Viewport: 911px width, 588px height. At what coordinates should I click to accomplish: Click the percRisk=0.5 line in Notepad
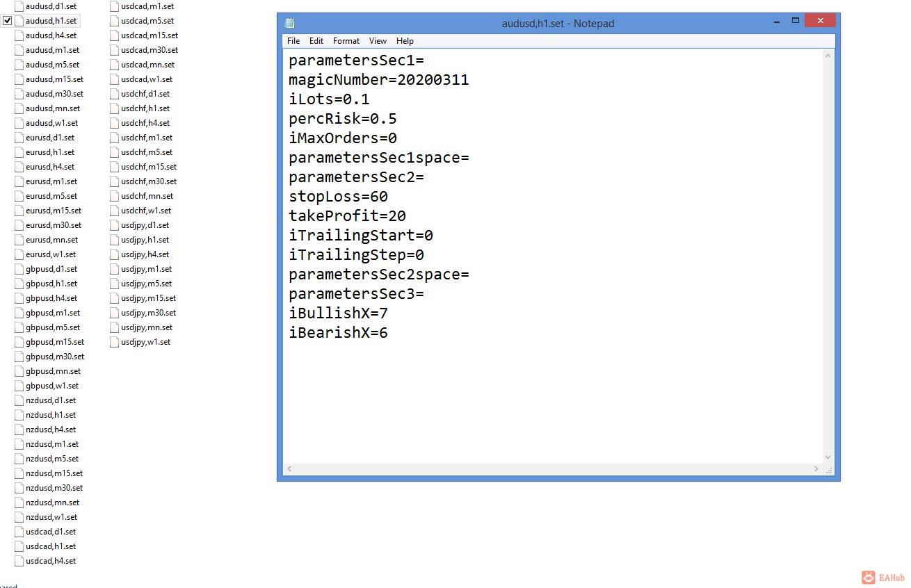point(343,119)
